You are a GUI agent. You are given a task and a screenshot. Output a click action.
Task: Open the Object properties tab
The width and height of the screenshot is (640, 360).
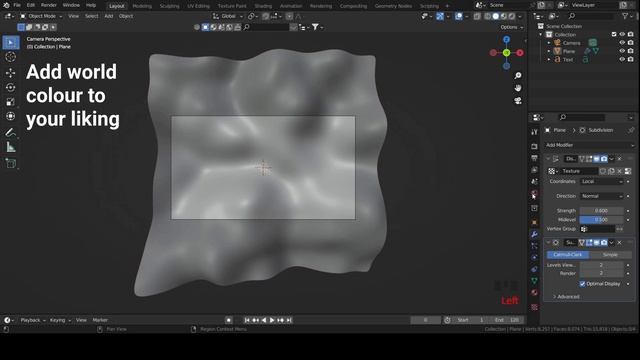pos(534,222)
